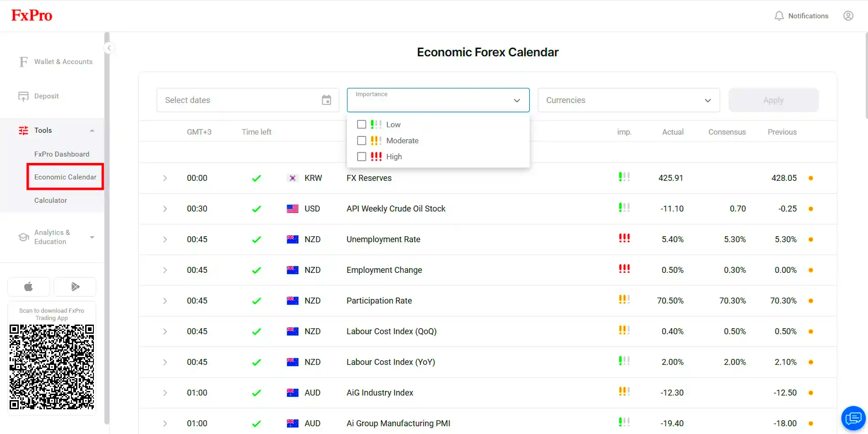Open the Notifications bell
868x434 pixels.
tap(779, 15)
